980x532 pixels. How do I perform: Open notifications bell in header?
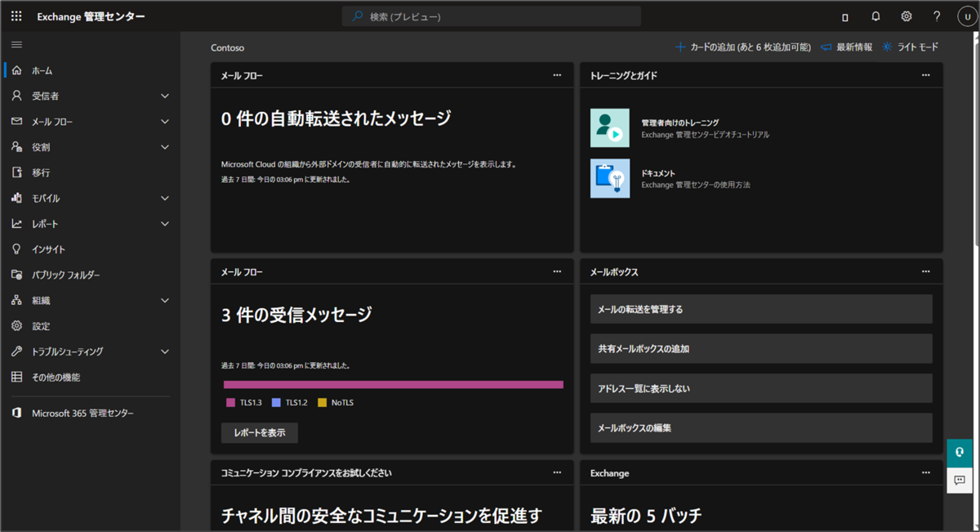click(x=875, y=16)
